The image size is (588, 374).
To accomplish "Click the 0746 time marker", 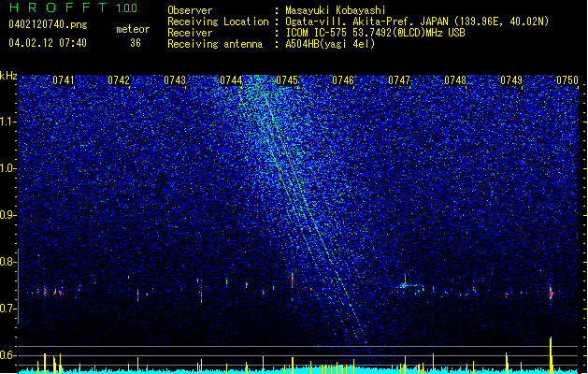I will click(343, 80).
